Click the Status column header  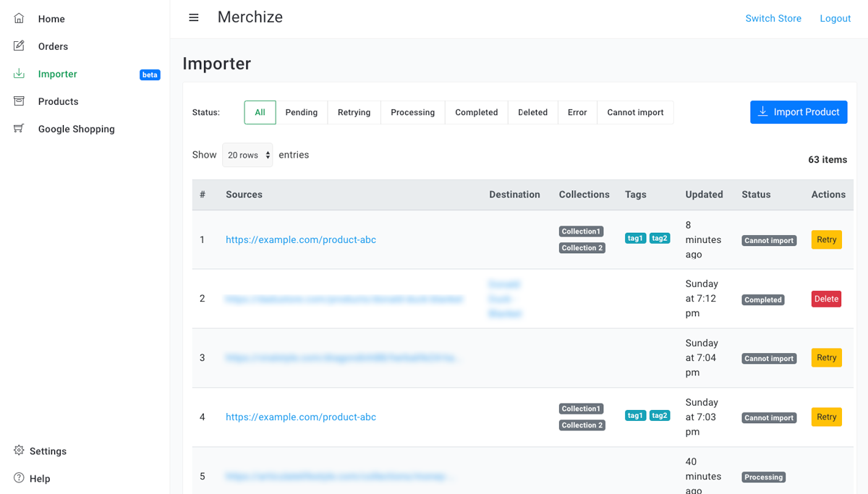click(x=756, y=195)
